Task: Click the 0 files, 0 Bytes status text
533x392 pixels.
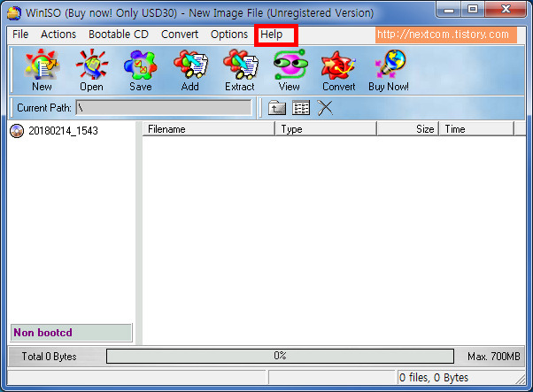Action: pyautogui.click(x=434, y=377)
